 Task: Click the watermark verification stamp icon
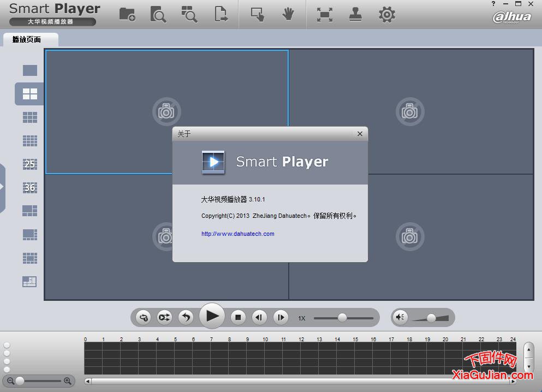click(x=355, y=15)
